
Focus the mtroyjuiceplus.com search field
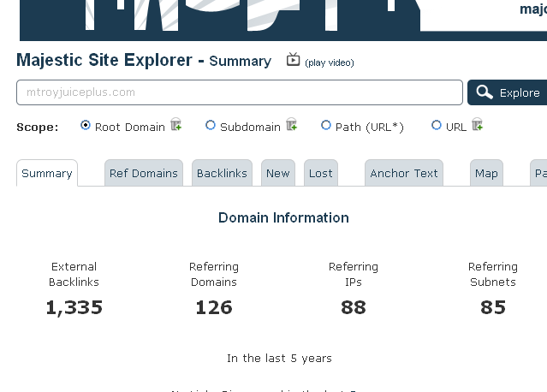click(x=240, y=92)
